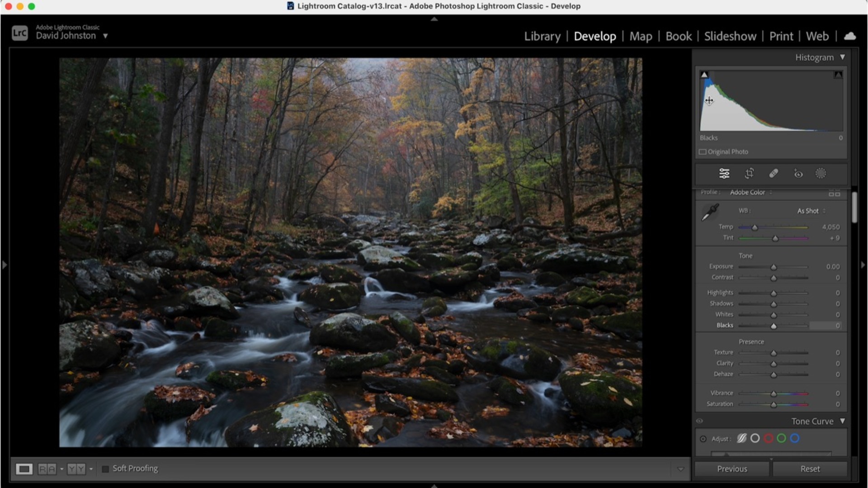The width and height of the screenshot is (868, 488).
Task: Pick the White Balance eyedropper
Action: point(710,212)
